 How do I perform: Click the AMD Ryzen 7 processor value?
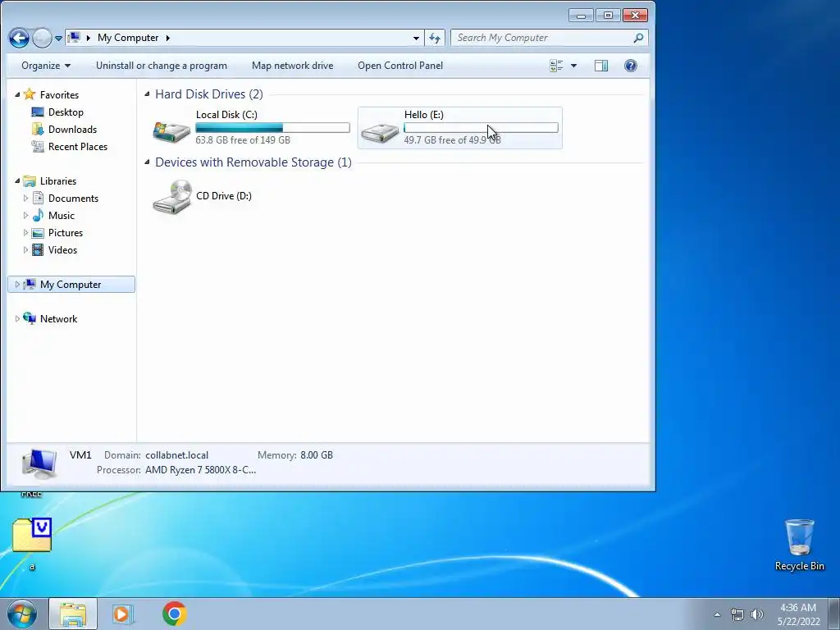tap(200, 470)
